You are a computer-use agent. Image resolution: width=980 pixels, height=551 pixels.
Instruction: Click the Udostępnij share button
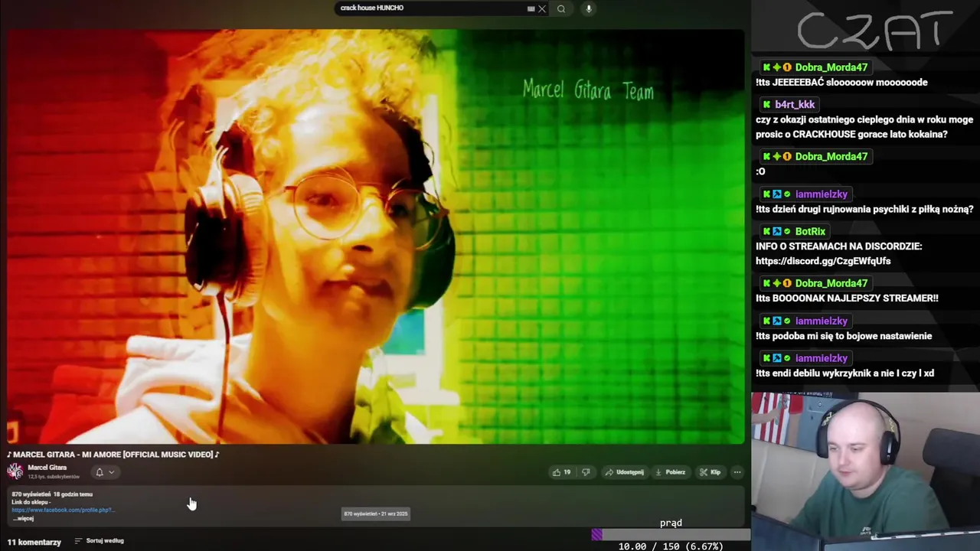pos(625,472)
